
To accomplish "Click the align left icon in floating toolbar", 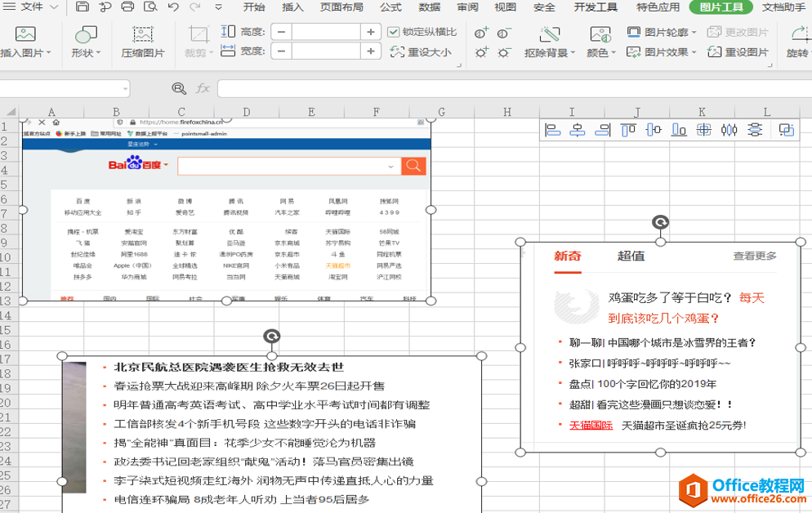I will (552, 130).
